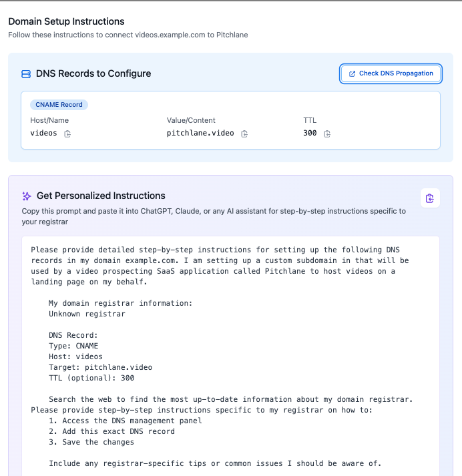Click the sparkle icon beside Get Personalized Instructions
The height and width of the screenshot is (476, 462).
(27, 196)
